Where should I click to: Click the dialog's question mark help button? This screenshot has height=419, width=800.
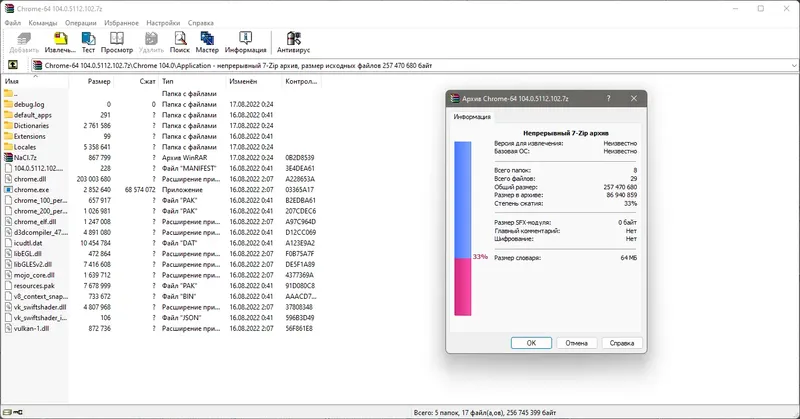coord(608,98)
